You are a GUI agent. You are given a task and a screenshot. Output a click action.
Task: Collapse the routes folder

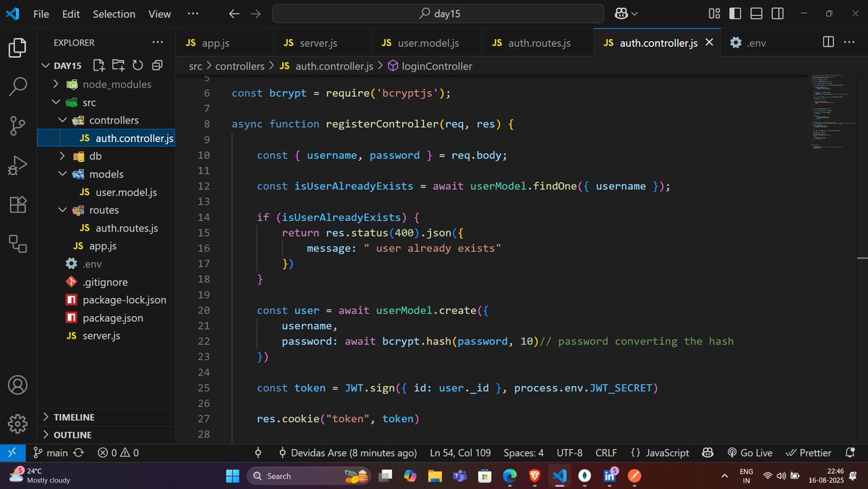pyautogui.click(x=63, y=210)
